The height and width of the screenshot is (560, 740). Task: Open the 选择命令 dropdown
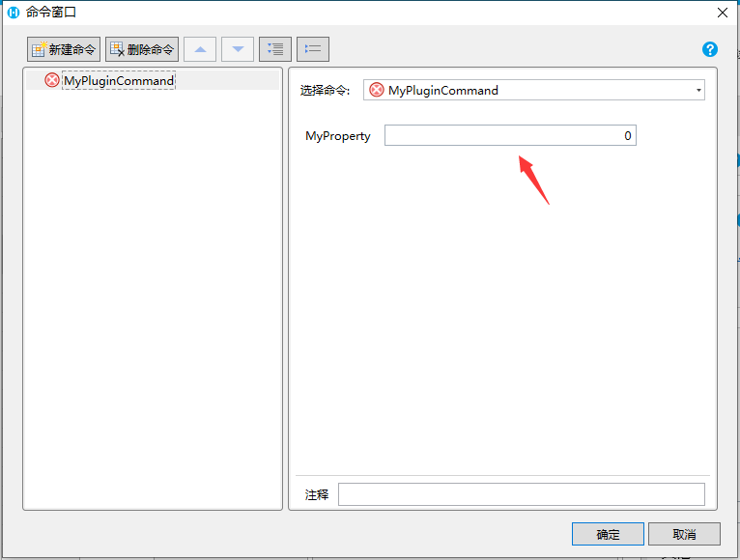534,90
